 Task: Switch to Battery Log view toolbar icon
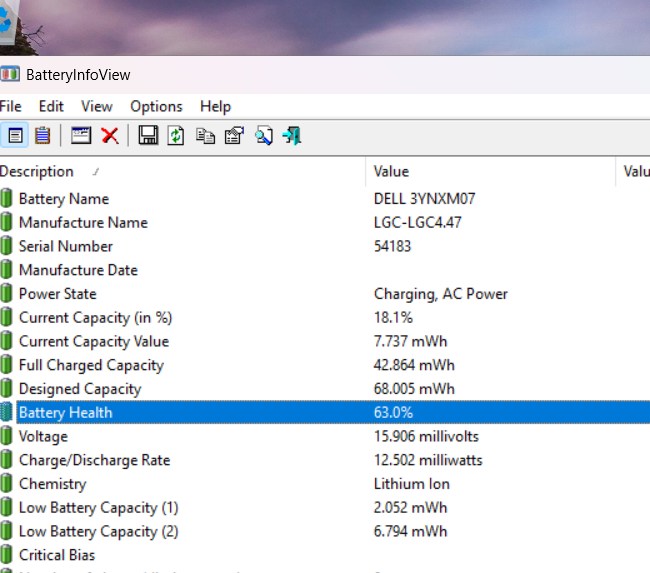point(42,135)
